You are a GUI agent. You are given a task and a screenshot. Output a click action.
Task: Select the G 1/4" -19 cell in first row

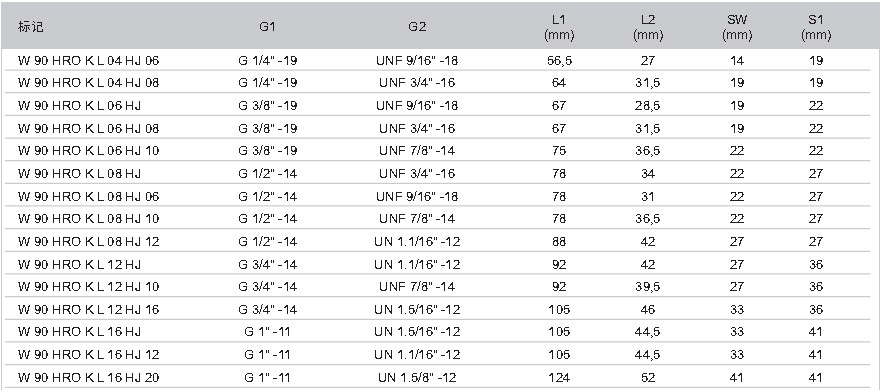[x=268, y=60]
